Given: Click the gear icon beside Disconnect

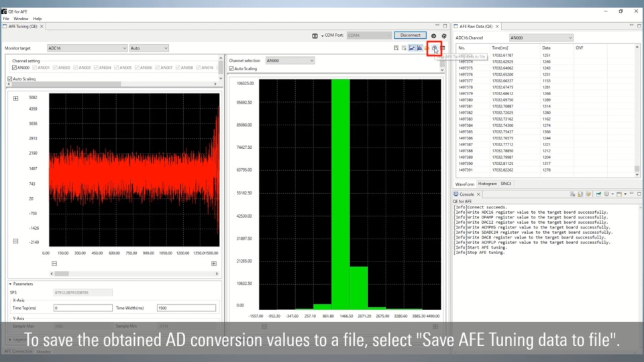Looking at the screenshot, I should pyautogui.click(x=433, y=36).
